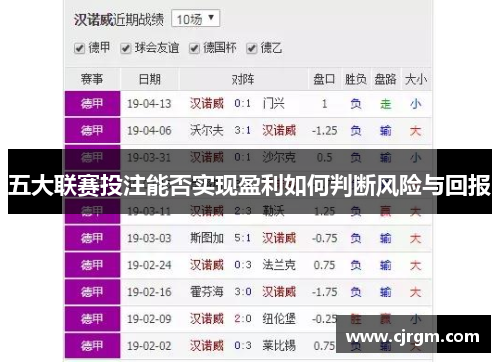Open the 10场 match count dropdown
The image size is (500, 362).
195,19
